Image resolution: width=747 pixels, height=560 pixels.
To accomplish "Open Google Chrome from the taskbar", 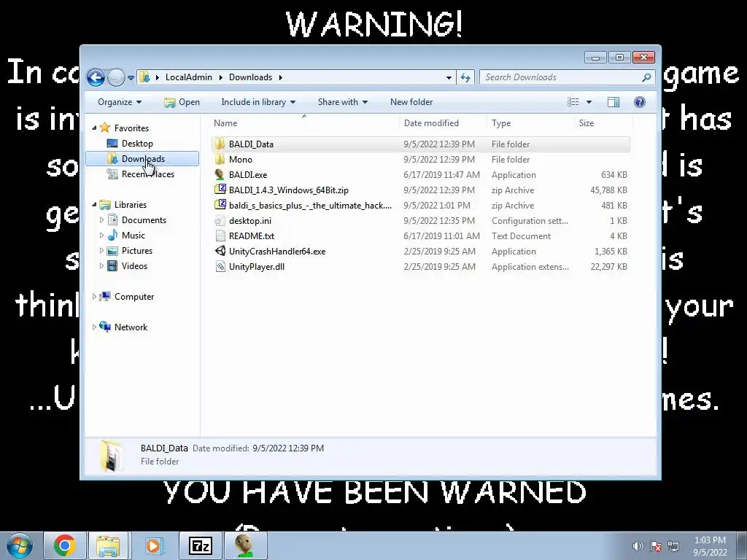I will 65,545.
